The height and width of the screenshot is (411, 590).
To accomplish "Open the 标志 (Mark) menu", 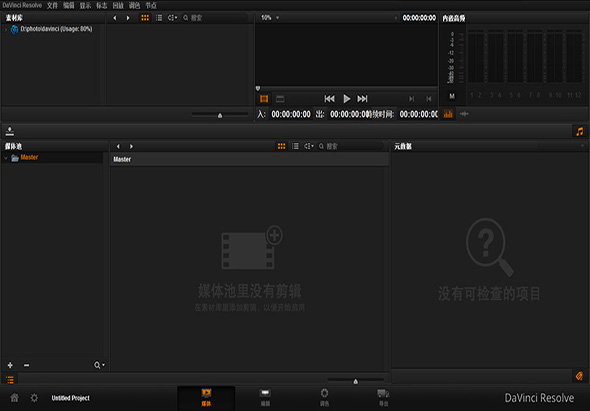I will pos(102,5).
